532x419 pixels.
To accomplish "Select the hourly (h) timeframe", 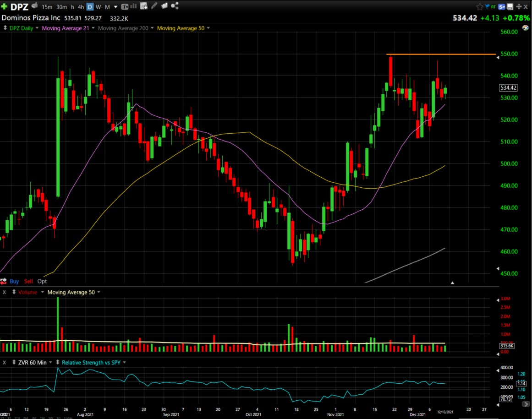I will tap(72, 7).
